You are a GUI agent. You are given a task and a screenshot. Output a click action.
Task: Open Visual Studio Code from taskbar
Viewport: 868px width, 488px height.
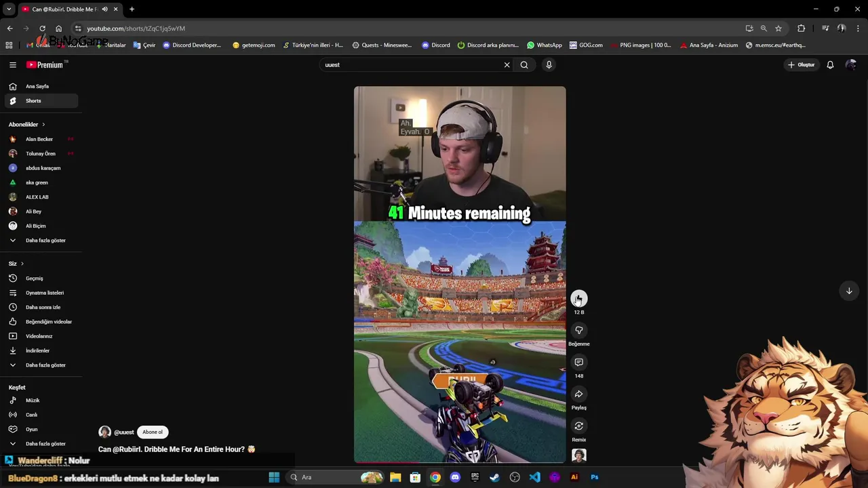coord(534,478)
